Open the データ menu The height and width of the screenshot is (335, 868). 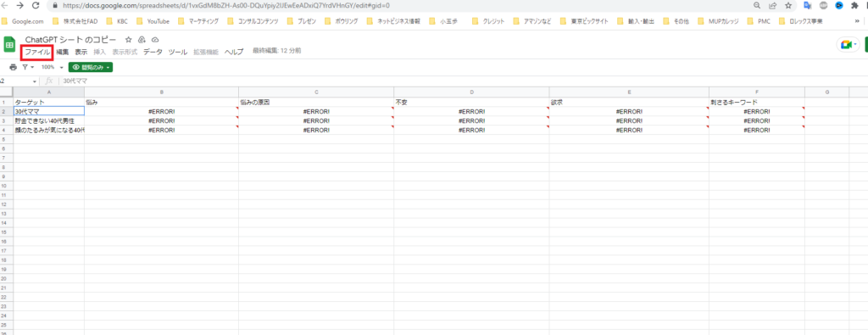[153, 52]
